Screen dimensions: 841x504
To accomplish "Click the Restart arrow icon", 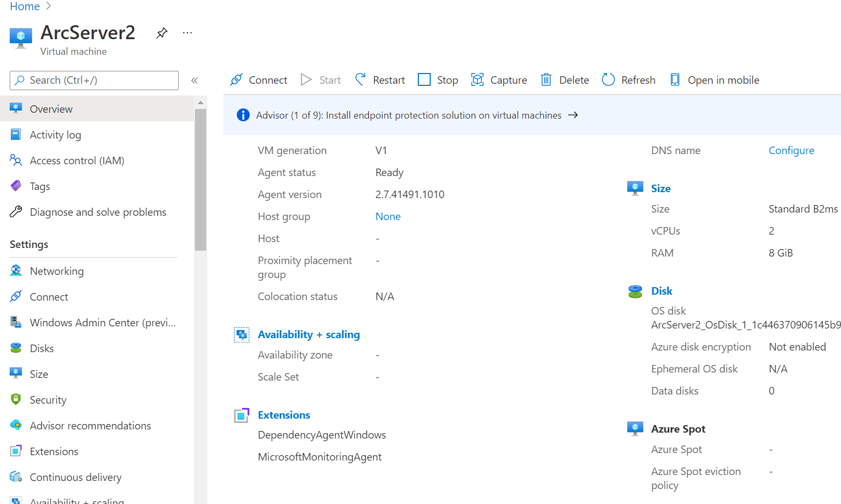I will coord(360,80).
